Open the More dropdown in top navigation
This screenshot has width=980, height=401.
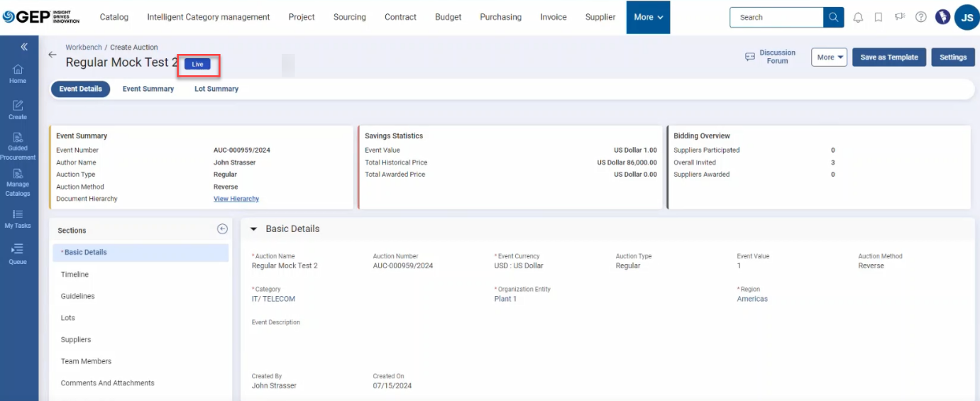pyautogui.click(x=648, y=17)
